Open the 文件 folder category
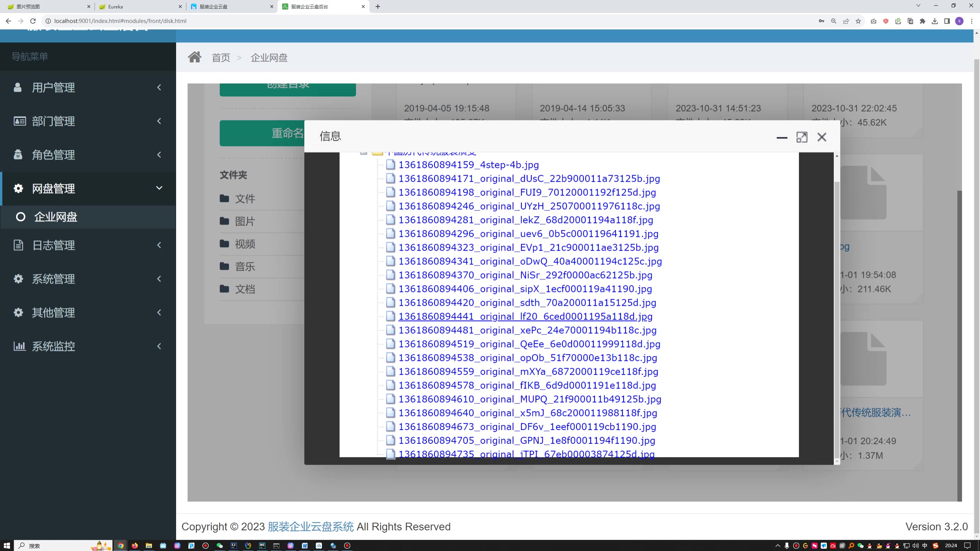 coord(245,199)
